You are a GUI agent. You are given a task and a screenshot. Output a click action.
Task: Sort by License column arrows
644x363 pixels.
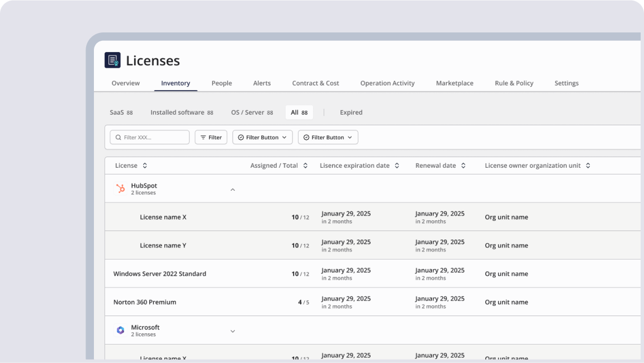[x=145, y=166]
